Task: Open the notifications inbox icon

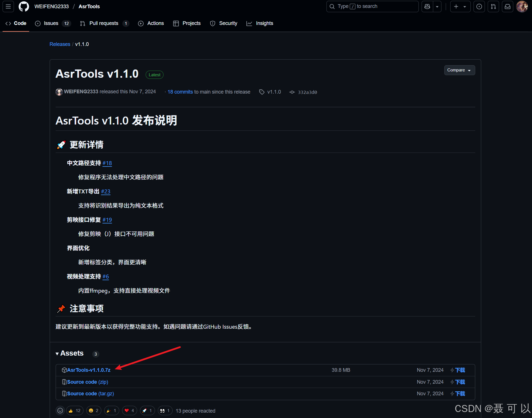Action: tap(508, 7)
